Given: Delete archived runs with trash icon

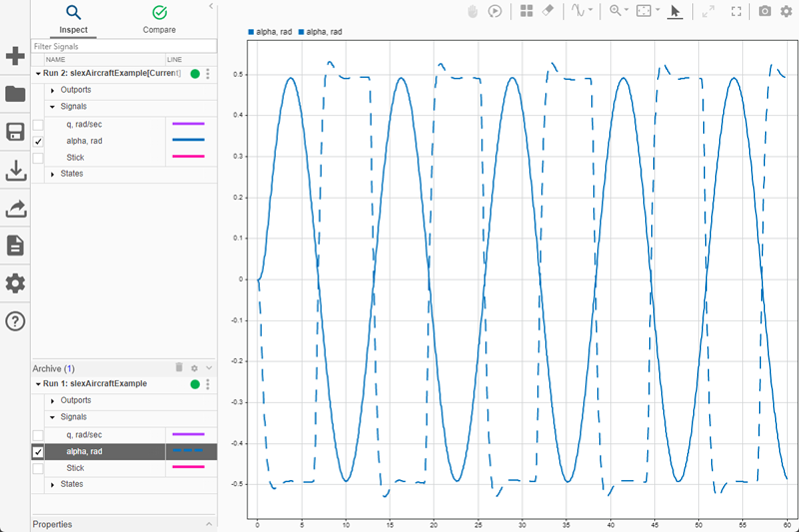Looking at the screenshot, I should coord(180,368).
